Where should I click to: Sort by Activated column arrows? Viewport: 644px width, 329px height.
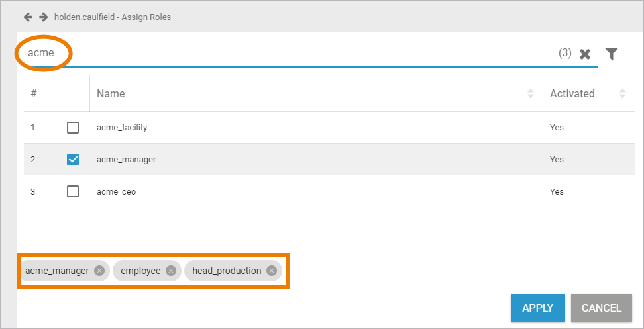tap(622, 93)
